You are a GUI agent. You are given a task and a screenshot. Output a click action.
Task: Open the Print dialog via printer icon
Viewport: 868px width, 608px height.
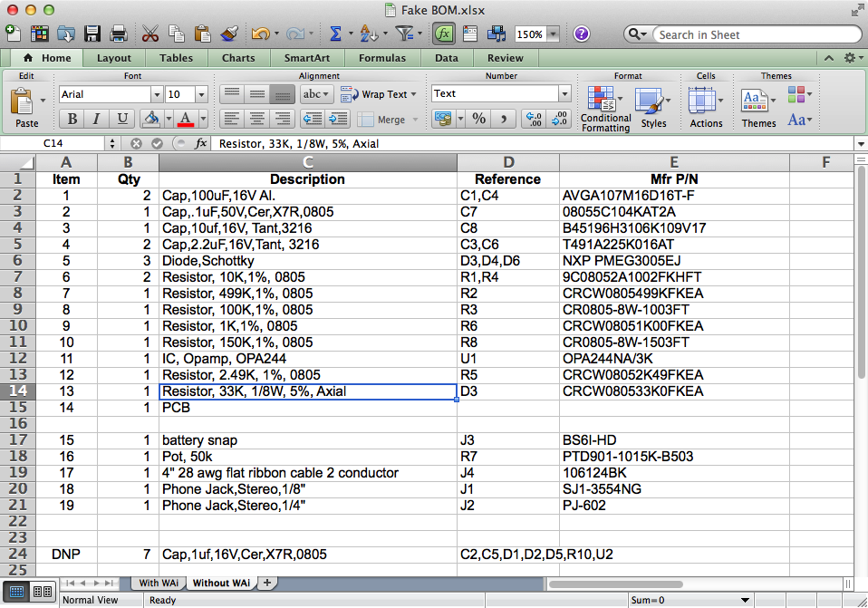[118, 34]
